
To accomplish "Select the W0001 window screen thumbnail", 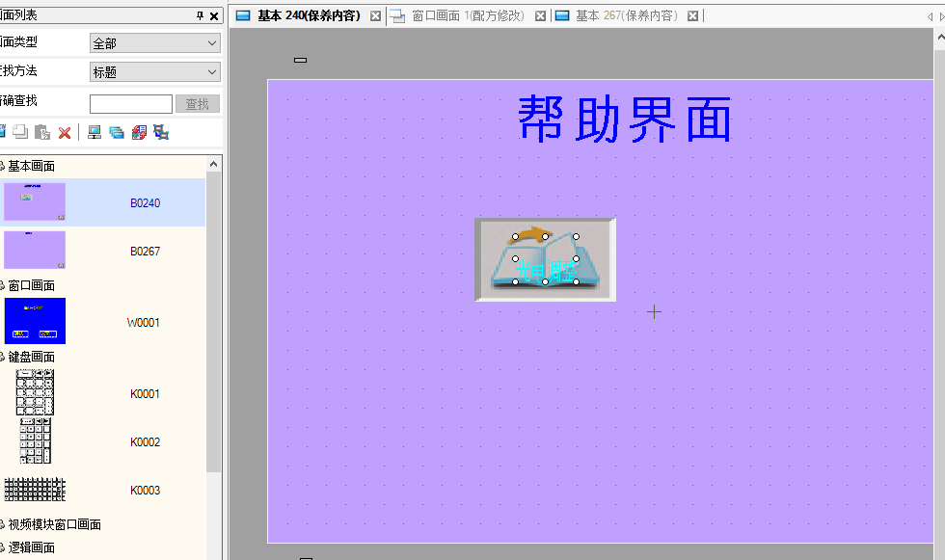I will 35,322.
